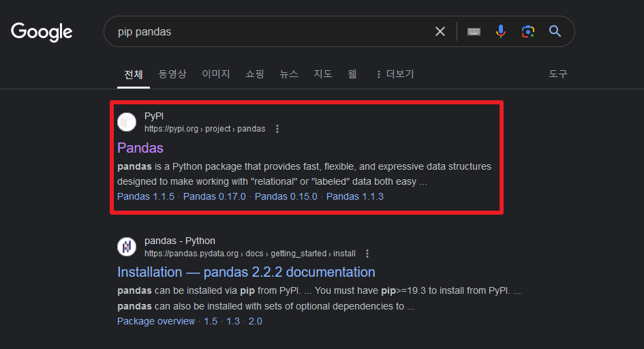The width and height of the screenshot is (644, 349).
Task: Submit search with the magnifying glass icon
Action: pyautogui.click(x=555, y=31)
